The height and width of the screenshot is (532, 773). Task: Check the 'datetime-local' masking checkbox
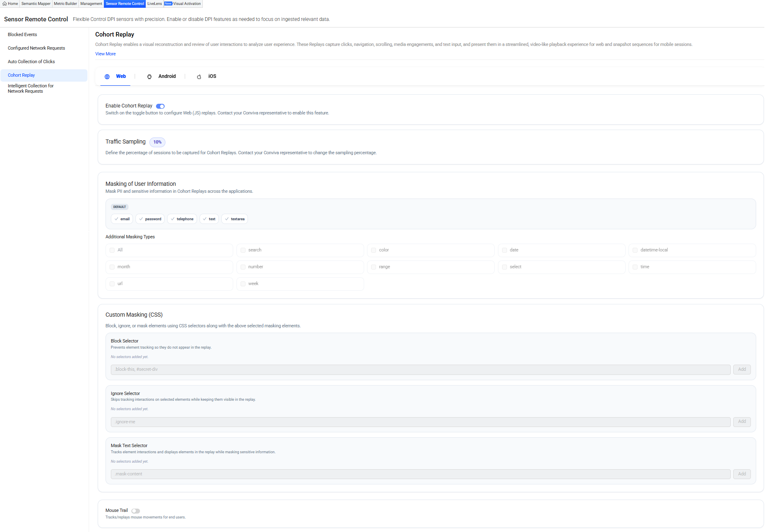[x=635, y=250]
